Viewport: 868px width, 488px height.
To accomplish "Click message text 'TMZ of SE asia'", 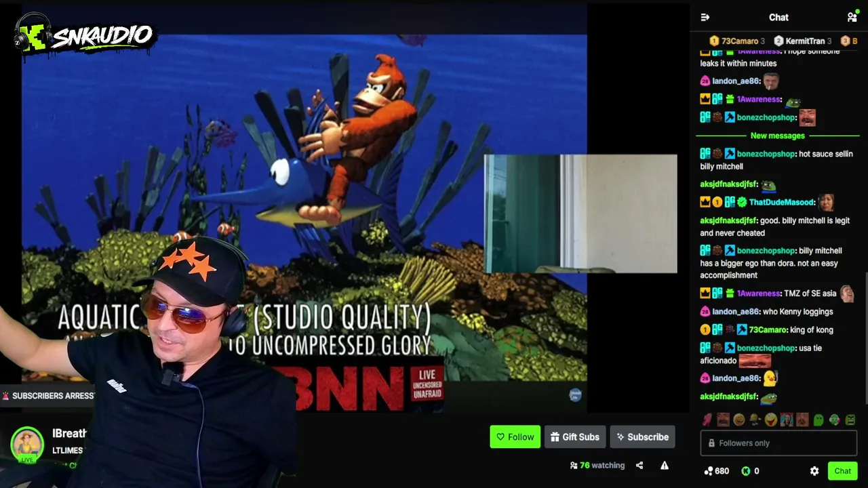I will pos(810,293).
